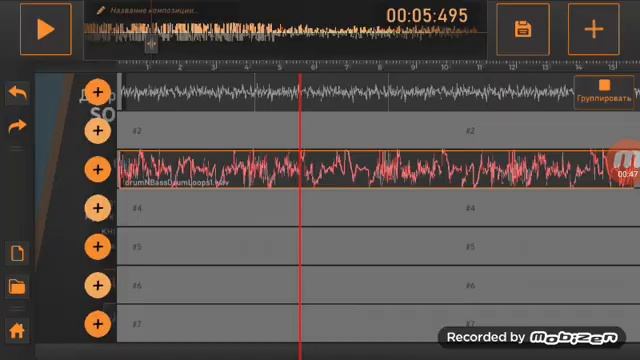Screen dimensions: 640x360
Task: Click the left #7 label in the empty track lane
Action: 137,324
